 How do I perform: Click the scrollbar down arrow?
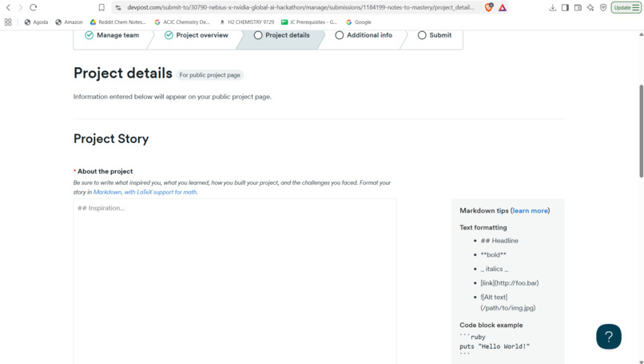pyautogui.click(x=641, y=362)
